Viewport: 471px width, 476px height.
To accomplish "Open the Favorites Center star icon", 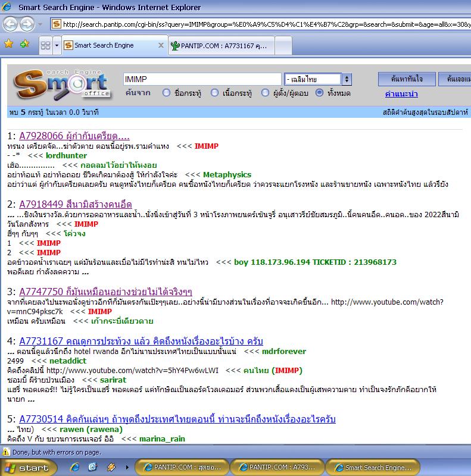I will click(9, 44).
